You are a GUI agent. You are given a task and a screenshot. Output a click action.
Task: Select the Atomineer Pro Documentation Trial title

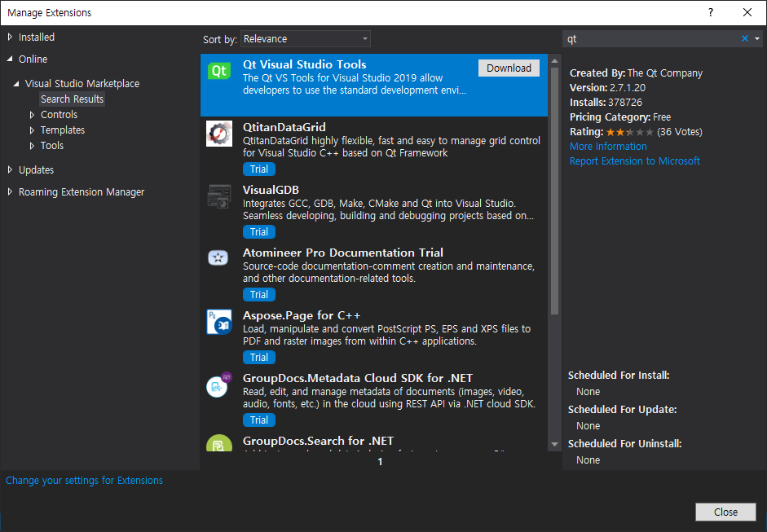pos(343,253)
